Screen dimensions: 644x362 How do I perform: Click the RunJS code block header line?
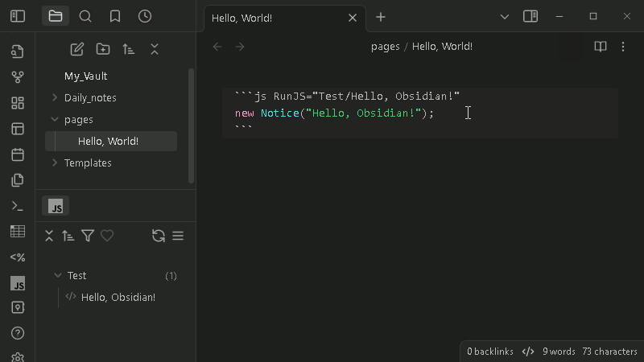(347, 97)
